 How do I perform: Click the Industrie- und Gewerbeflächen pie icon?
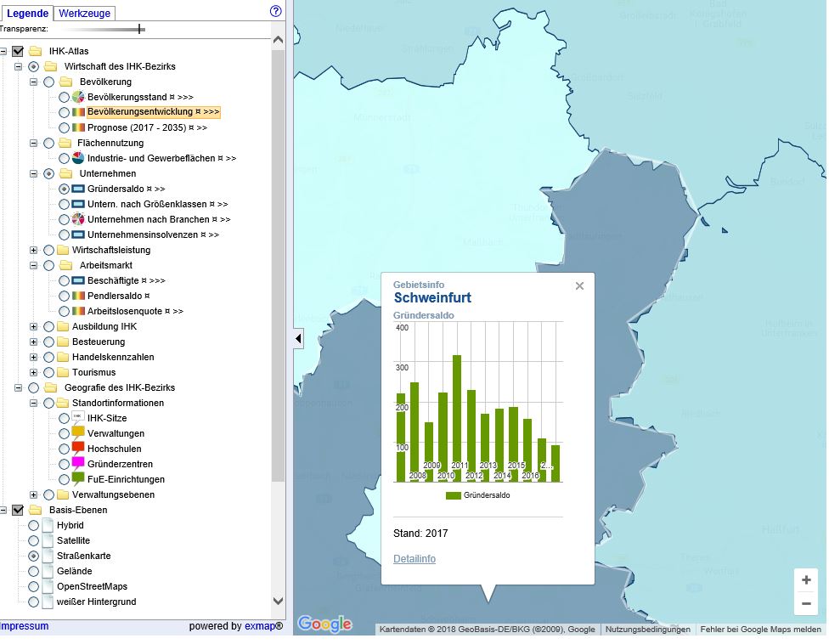pos(78,159)
